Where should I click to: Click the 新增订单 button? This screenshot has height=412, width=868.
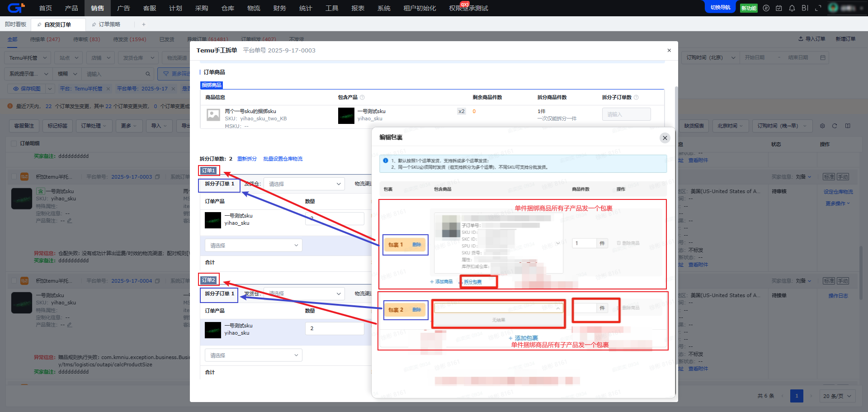[845, 39]
